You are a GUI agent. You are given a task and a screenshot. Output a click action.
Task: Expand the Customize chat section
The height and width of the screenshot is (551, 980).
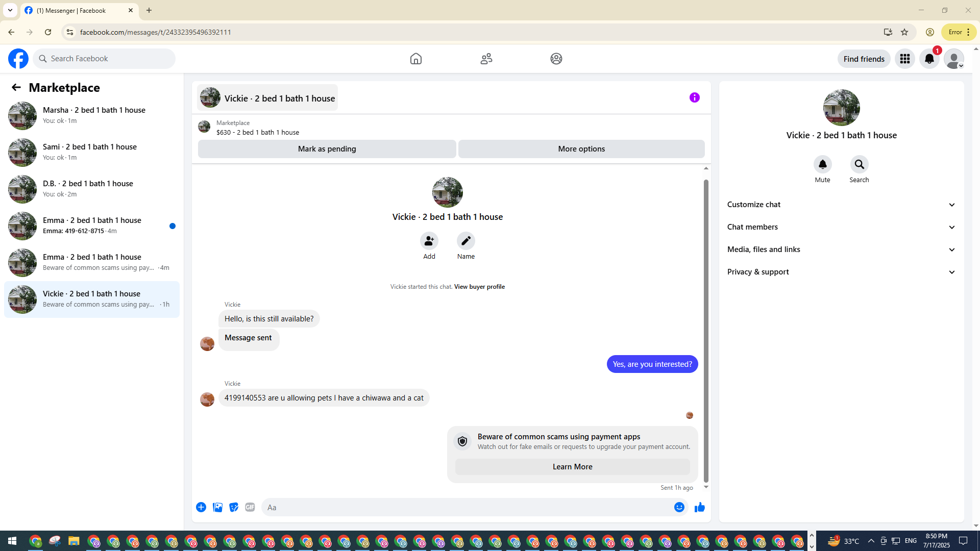click(x=842, y=205)
